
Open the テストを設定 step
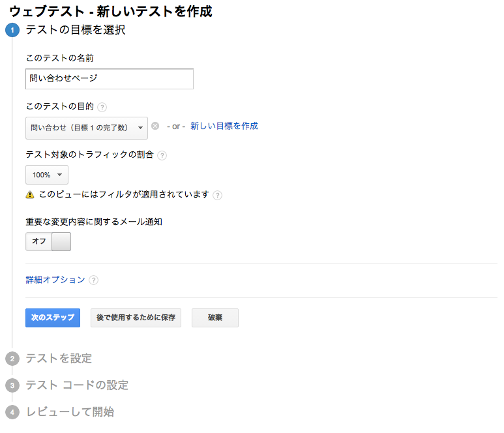(x=59, y=359)
